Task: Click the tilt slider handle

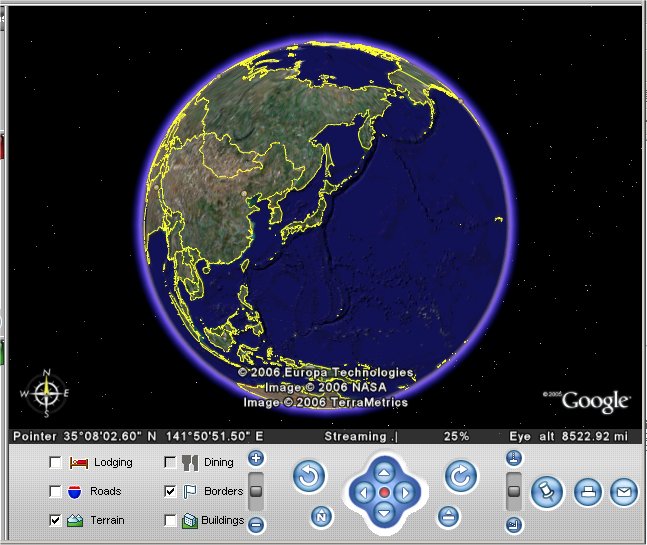Action: coord(514,491)
